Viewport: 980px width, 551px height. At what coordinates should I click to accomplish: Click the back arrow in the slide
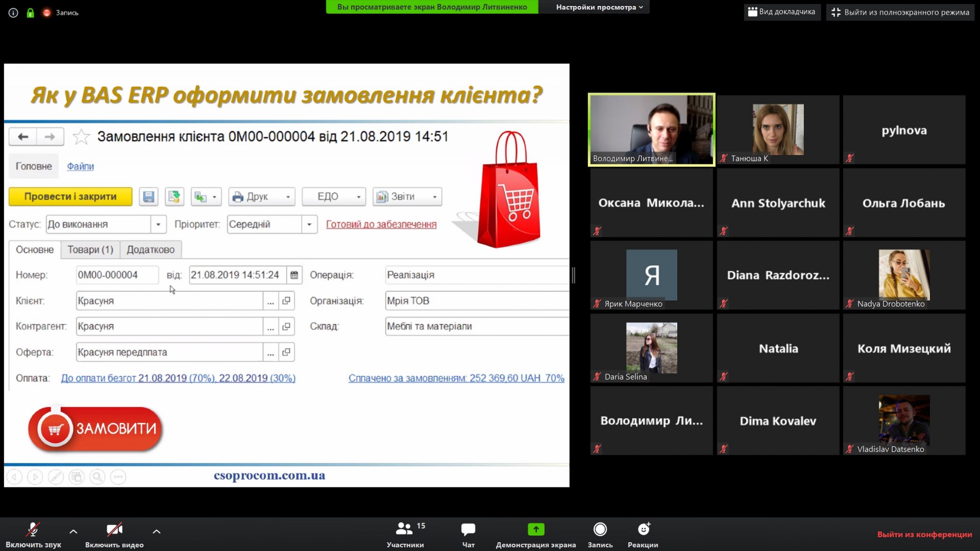click(23, 137)
